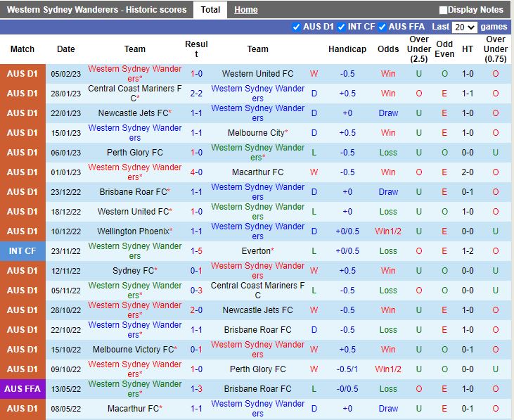Toggle the Display Notes checkbox
Viewport: 514px width, 420px height.
(443, 10)
